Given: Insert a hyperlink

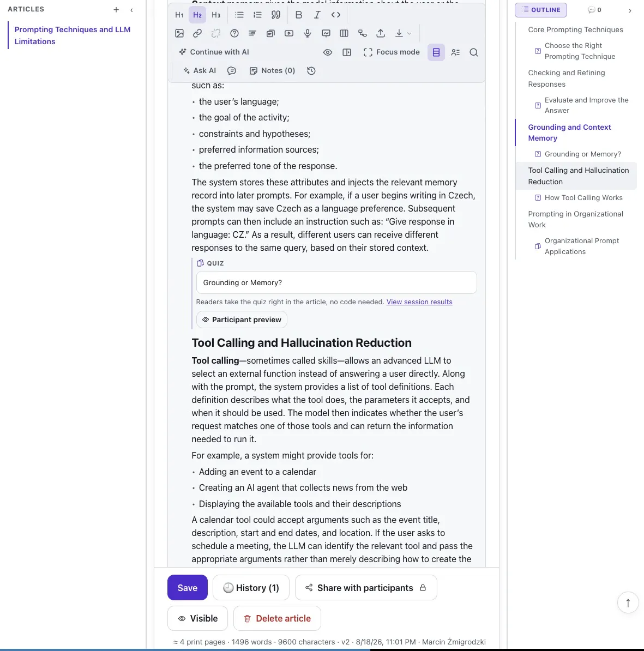Looking at the screenshot, I should [197, 33].
